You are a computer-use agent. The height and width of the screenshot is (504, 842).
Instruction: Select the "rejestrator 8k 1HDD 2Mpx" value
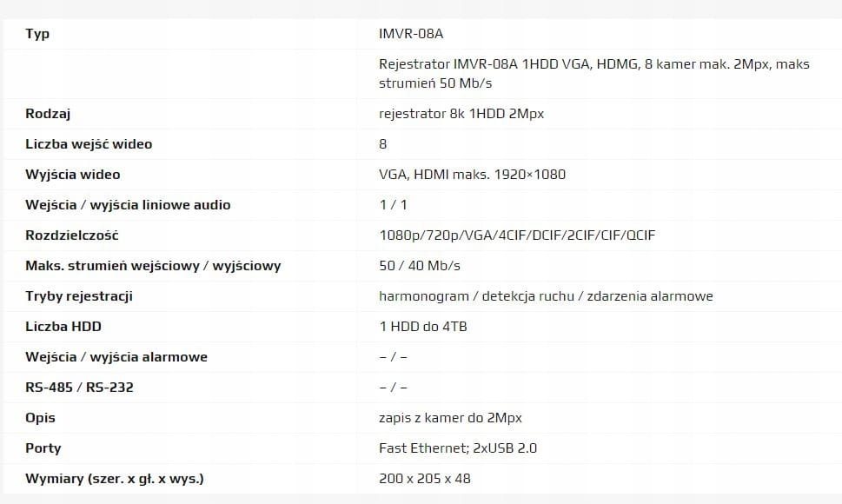461,114
